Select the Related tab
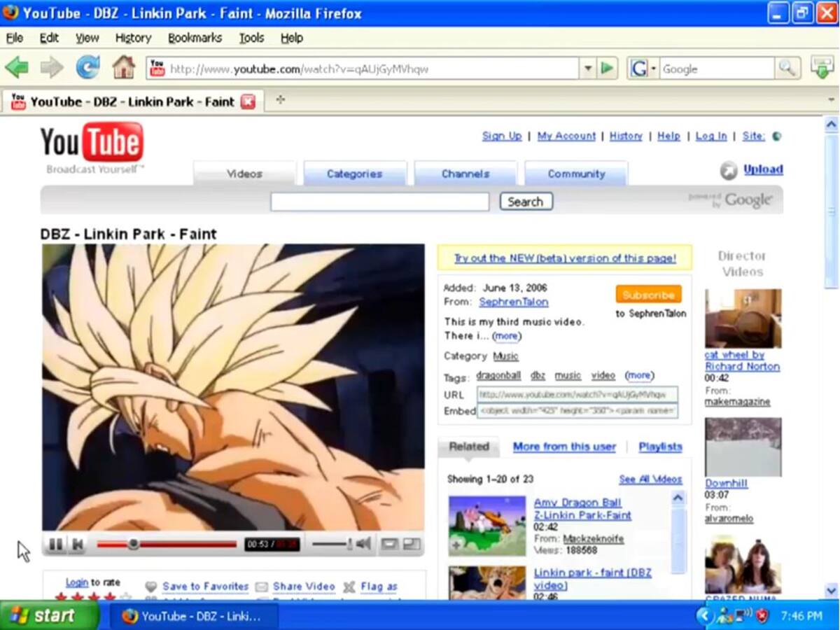 pos(469,447)
